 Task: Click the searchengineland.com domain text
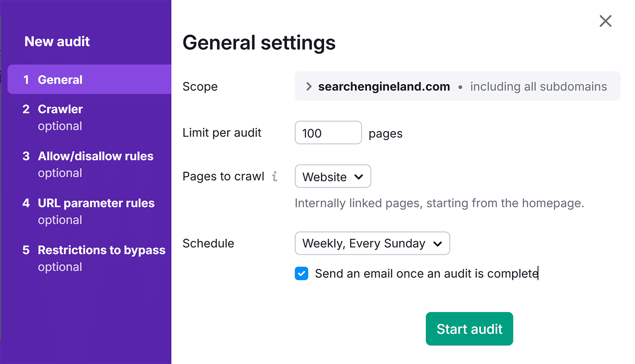click(384, 87)
